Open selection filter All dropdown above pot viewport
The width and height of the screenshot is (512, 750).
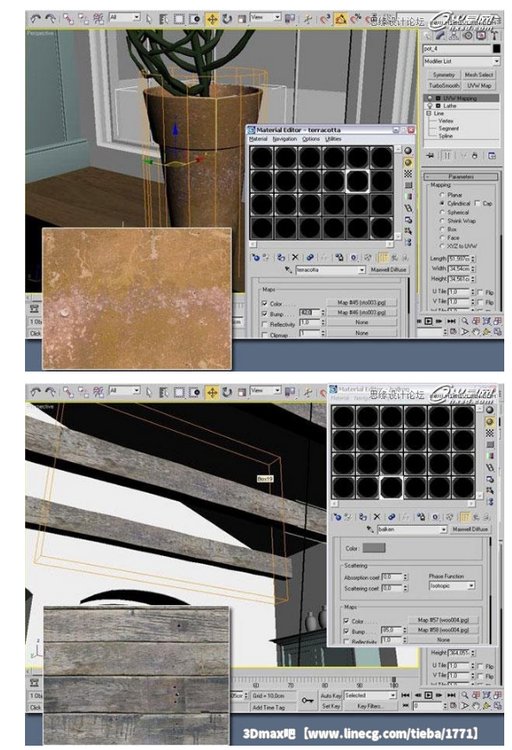coord(124,17)
